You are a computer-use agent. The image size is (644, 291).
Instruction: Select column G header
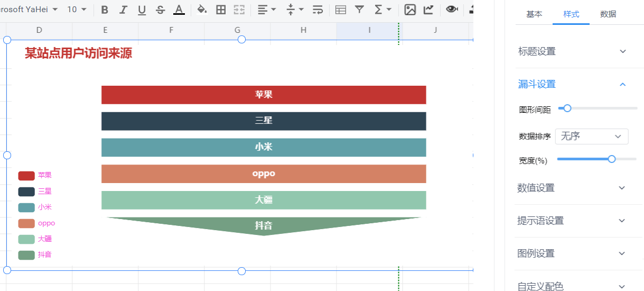(237, 30)
